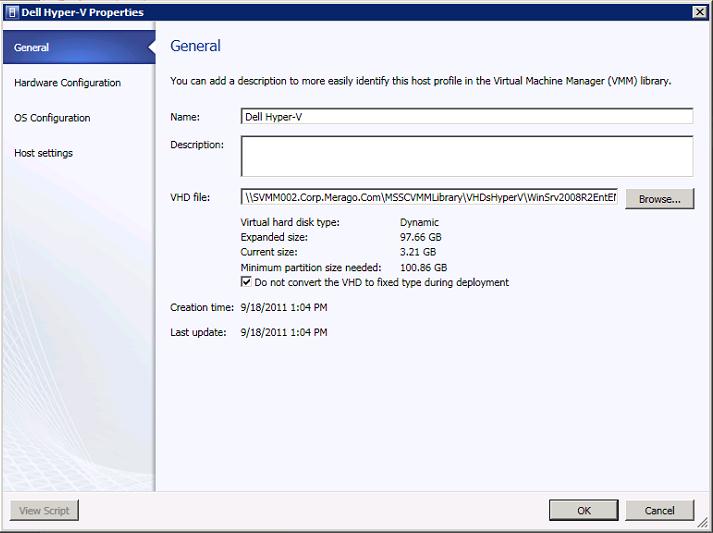Select the 97.66 GB expanded size value
The image size is (713, 533).
pos(421,237)
